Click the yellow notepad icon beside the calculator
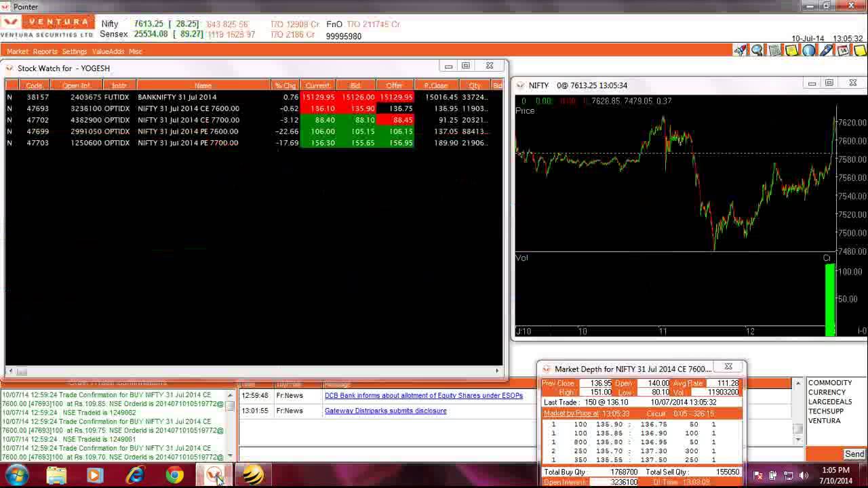 (x=791, y=50)
